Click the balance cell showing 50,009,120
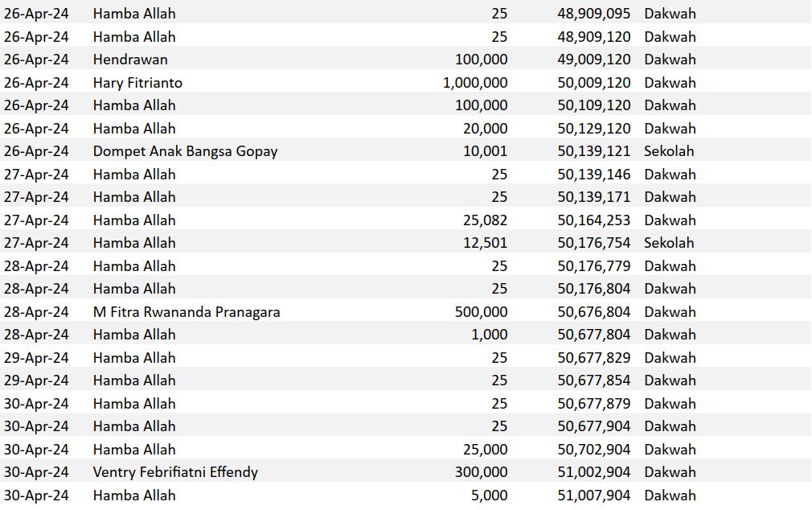 pos(594,83)
